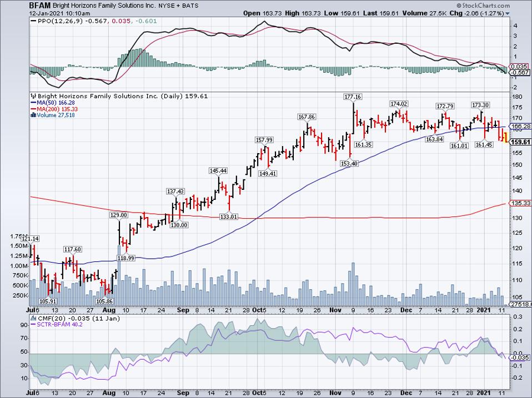The width and height of the screenshot is (532, 398).
Task: Click the 161.45 low price label
Action: click(484, 144)
